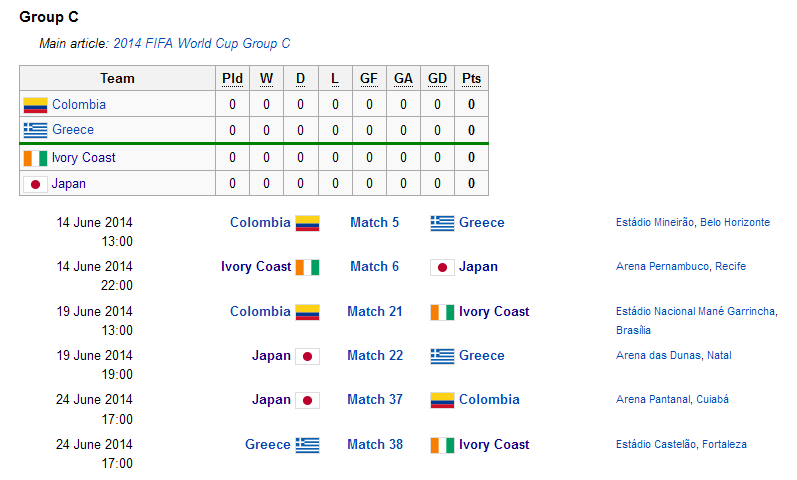Viewport: 797px width, 480px height.
Task: Click the Colombia flag in Match 21 row
Action: (x=307, y=312)
